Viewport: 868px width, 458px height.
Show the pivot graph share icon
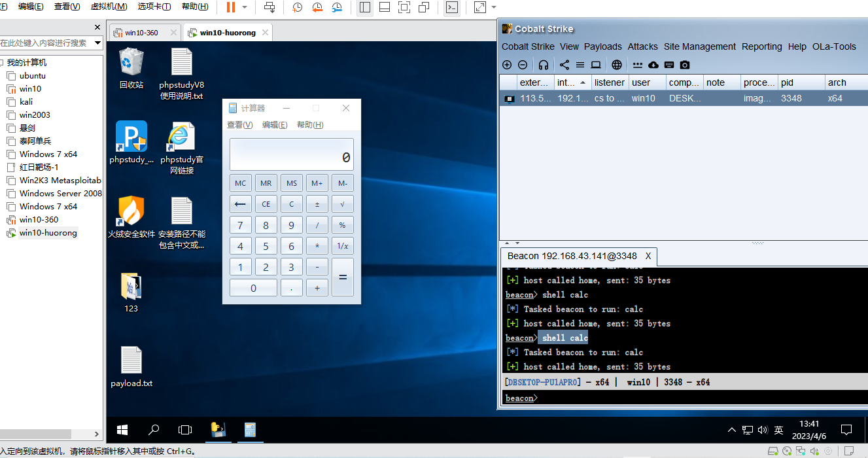point(564,65)
